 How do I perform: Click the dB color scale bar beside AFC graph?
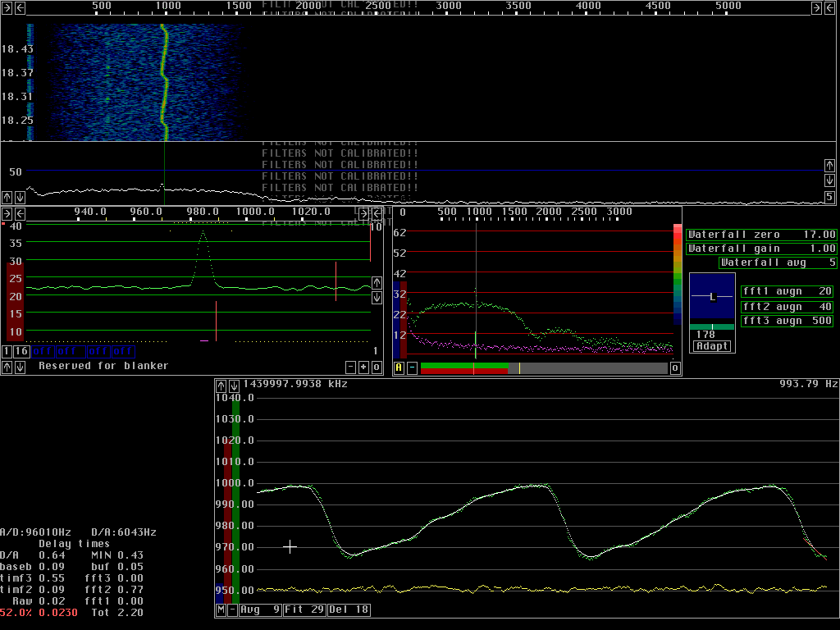[678, 274]
